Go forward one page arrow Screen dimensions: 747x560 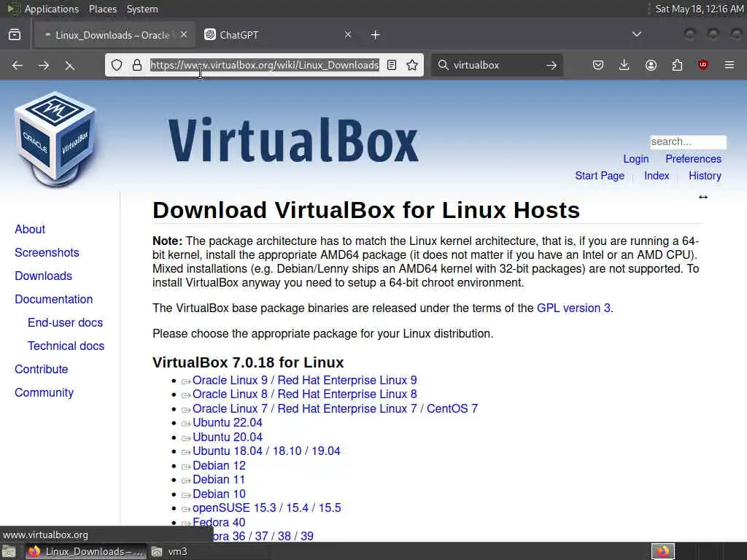pyautogui.click(x=44, y=65)
